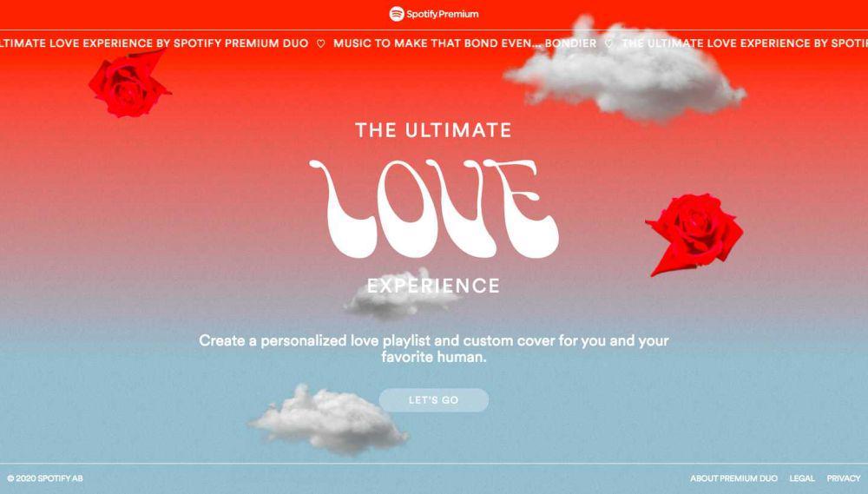Click the 2020 SPOTIFY AB copyright text
The width and height of the screenshot is (868, 494).
tap(45, 478)
